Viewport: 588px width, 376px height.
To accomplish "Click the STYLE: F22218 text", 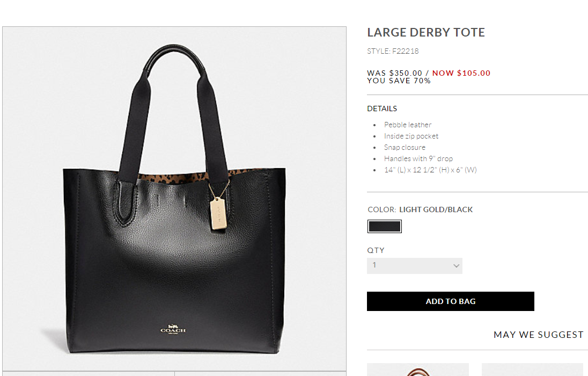I will pyautogui.click(x=393, y=51).
